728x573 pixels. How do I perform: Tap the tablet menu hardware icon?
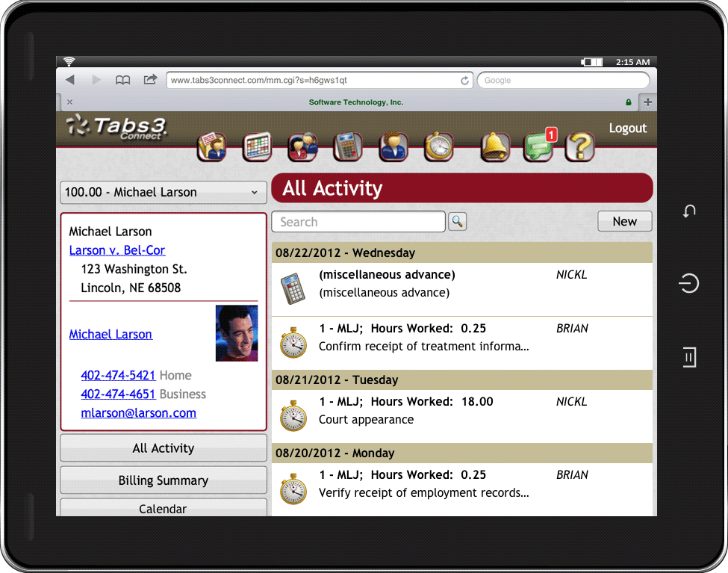689,357
